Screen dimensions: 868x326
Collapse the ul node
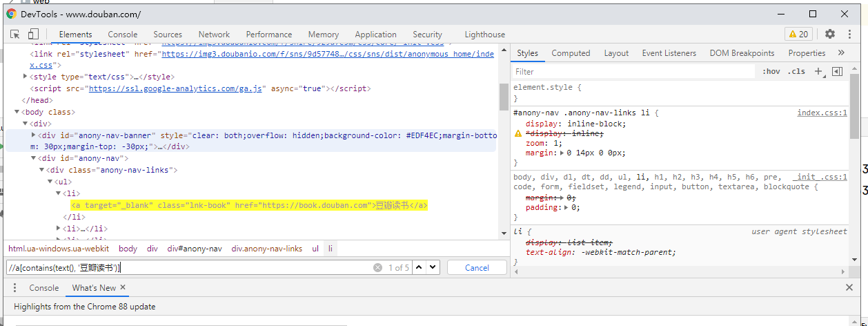coord(50,182)
